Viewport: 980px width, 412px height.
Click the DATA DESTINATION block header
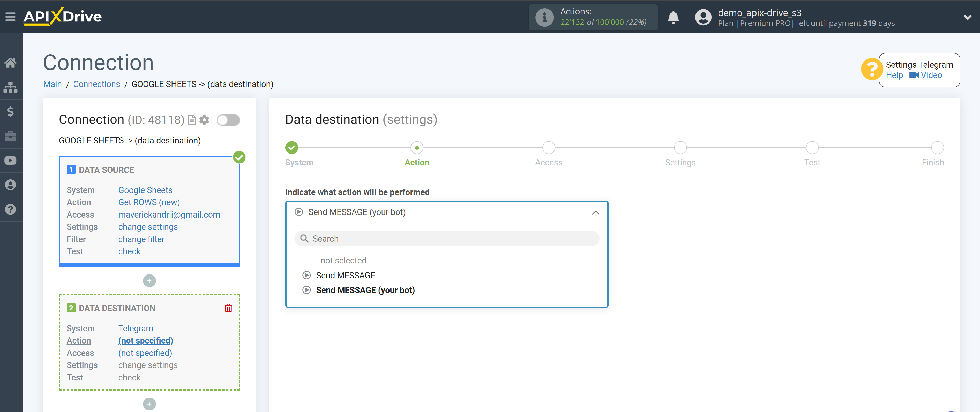coord(117,309)
